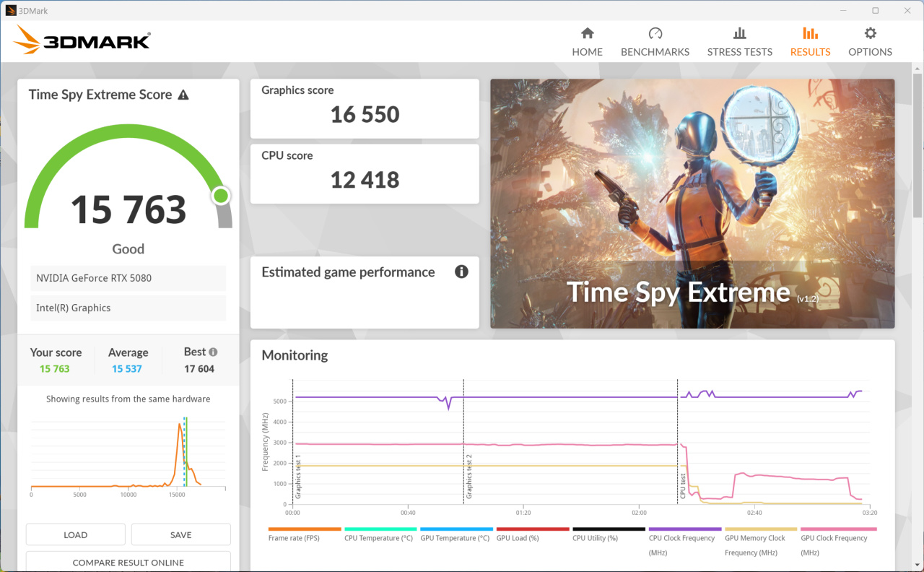Click the green score gauge indicator dot
Screen dimensions: 924x572
point(221,196)
